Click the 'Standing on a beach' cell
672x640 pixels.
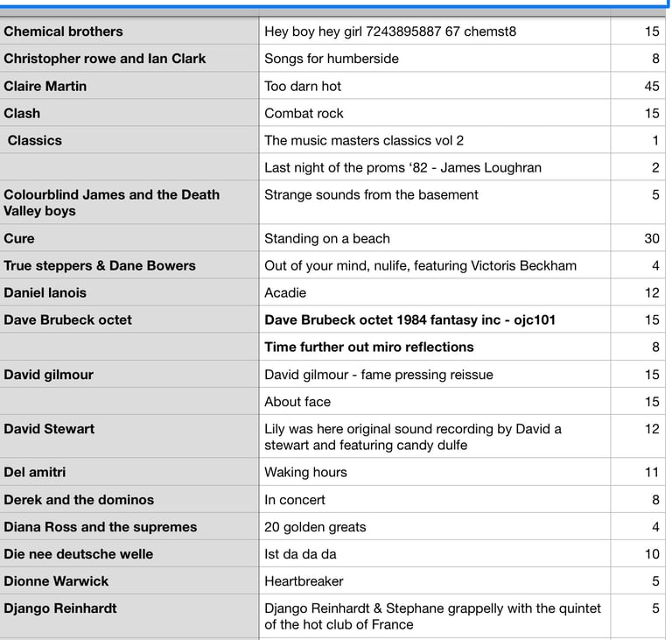pyautogui.click(x=435, y=238)
